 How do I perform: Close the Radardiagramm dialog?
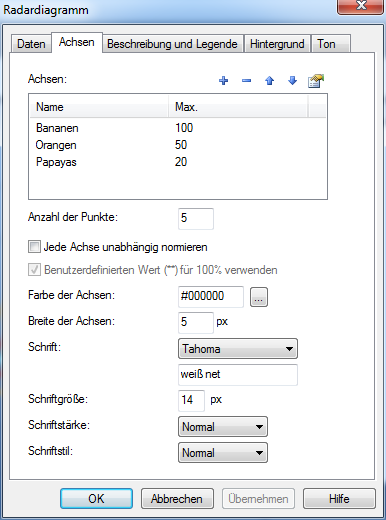(361, 6)
